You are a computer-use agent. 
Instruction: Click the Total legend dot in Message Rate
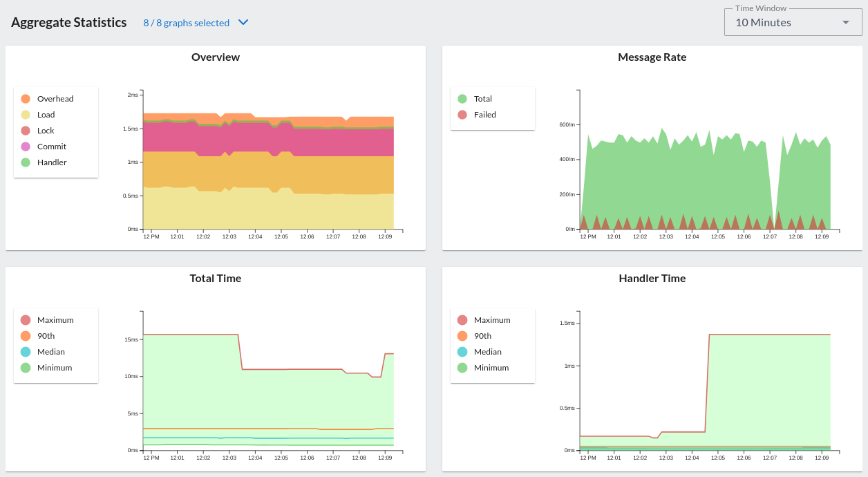tap(462, 99)
